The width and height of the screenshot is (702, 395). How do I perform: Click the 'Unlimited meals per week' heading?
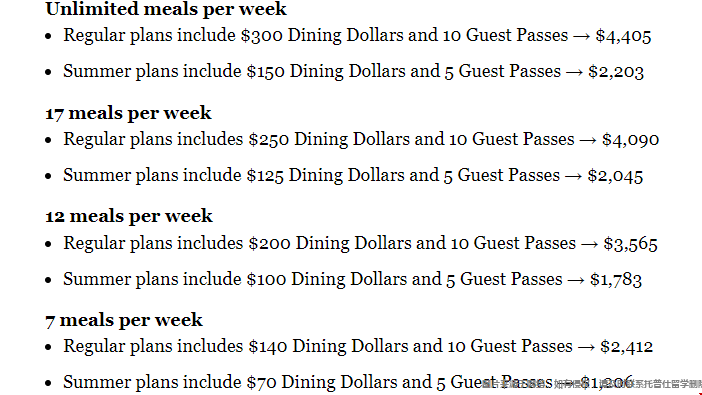point(166,9)
